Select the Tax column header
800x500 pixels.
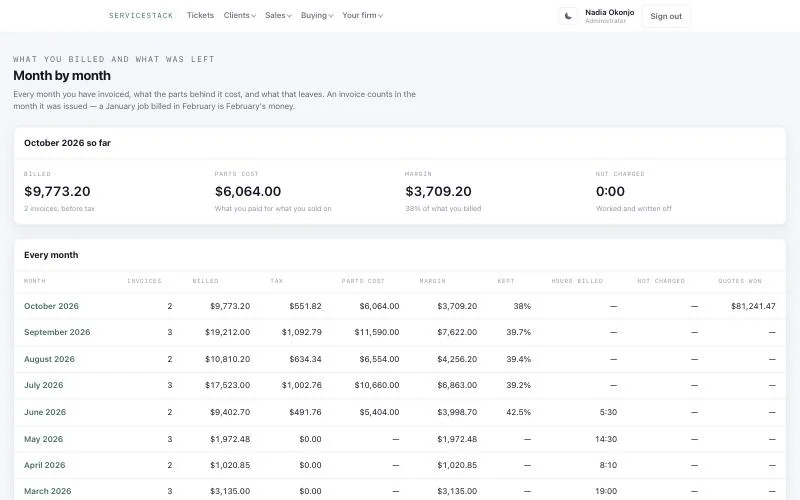pos(277,281)
